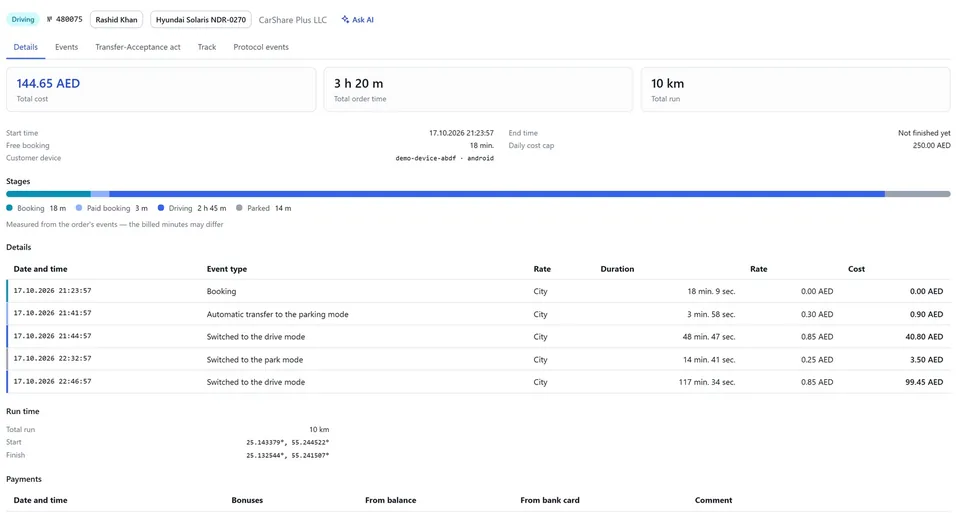Click the Paid booking legend dot

pos(79,208)
